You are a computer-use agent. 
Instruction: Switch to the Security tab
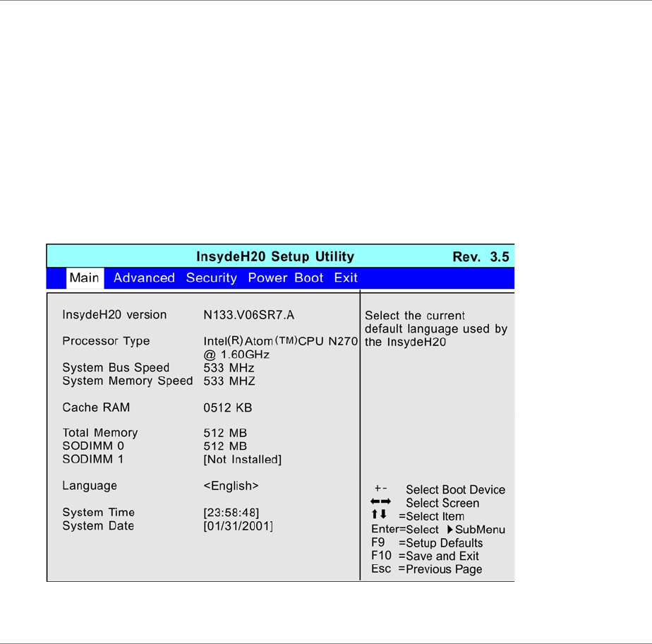211,278
